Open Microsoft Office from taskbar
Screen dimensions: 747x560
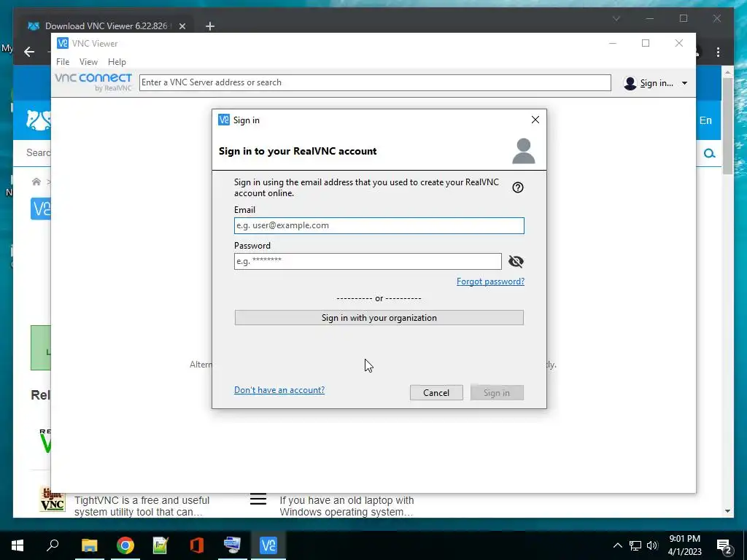coord(196,545)
